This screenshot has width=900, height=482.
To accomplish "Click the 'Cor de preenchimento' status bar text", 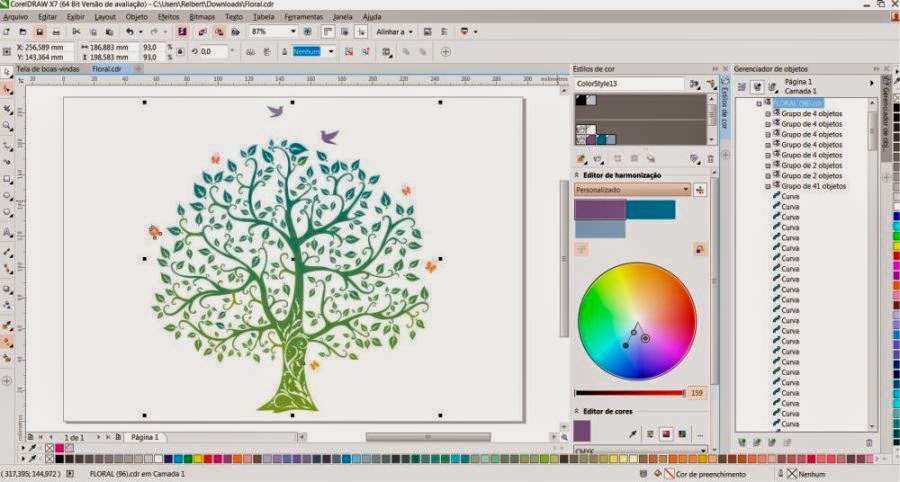I will pos(711,474).
